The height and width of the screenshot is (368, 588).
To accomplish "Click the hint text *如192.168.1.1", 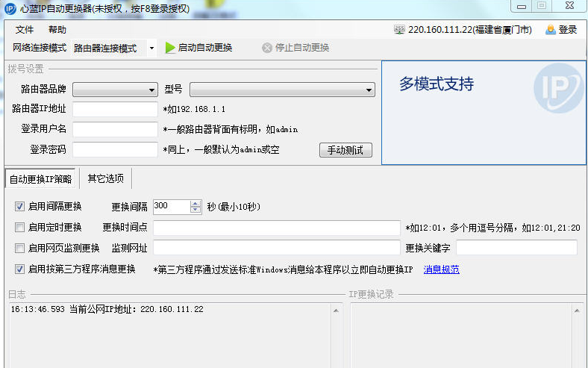I will (x=194, y=109).
